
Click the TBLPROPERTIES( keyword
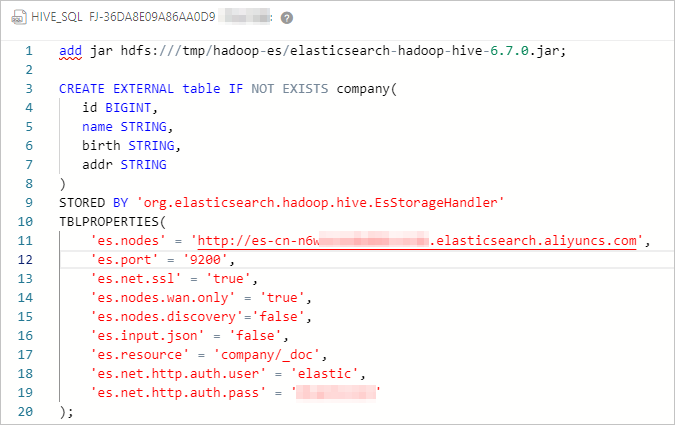tap(112, 222)
